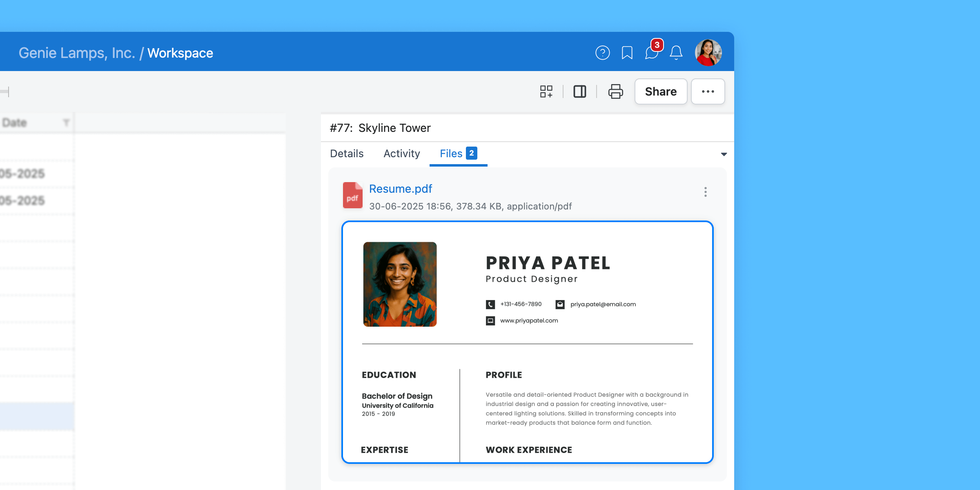Toggle the side panel layout icon
The height and width of the screenshot is (490, 980).
(x=579, y=91)
